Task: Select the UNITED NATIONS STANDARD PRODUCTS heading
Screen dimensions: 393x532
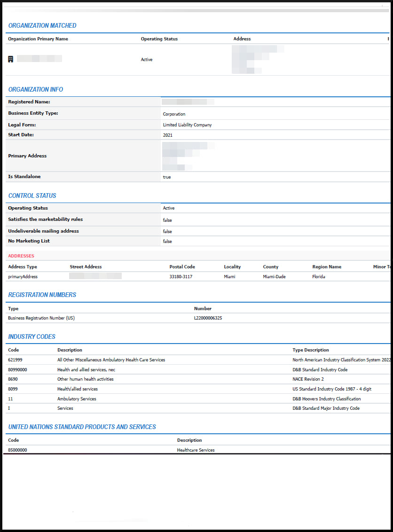Action: pyautogui.click(x=82, y=426)
